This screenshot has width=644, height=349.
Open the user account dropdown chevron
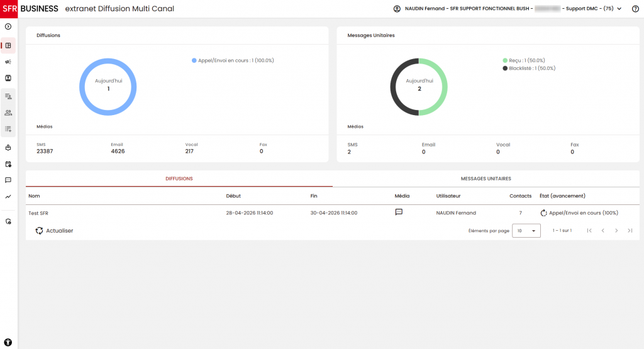[619, 9]
